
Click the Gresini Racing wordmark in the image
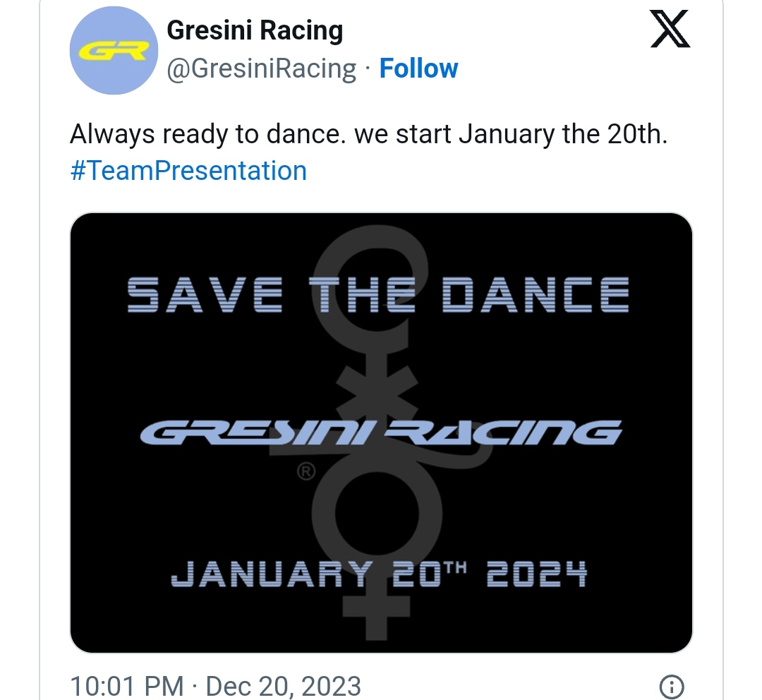click(381, 433)
